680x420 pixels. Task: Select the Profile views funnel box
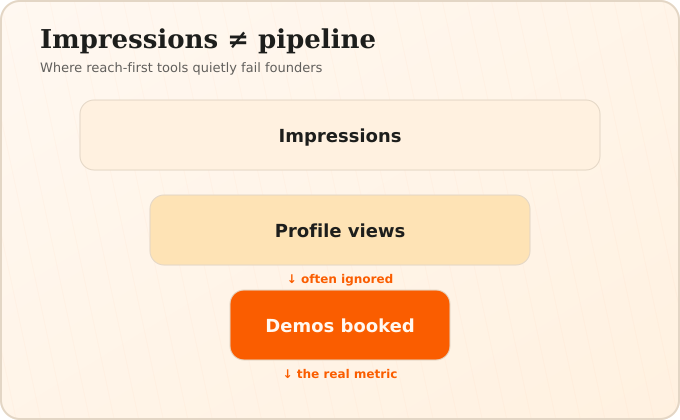(x=340, y=230)
